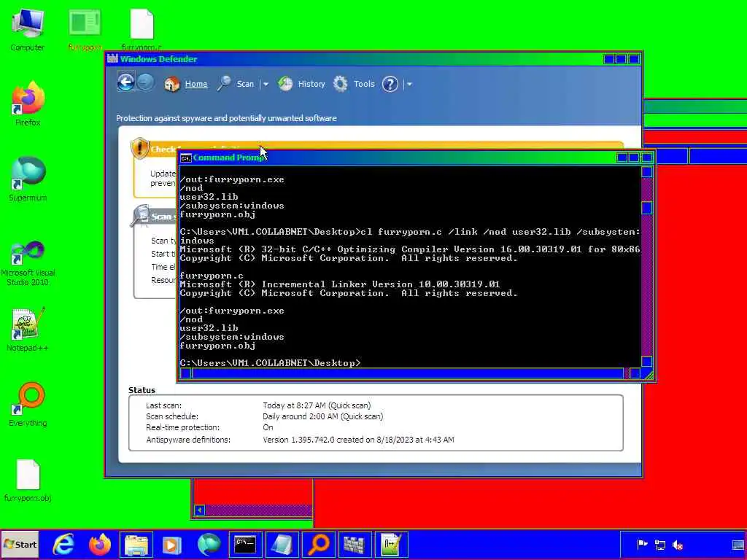Switch to Windows Defender taskbar button
Image resolution: width=747 pixels, height=560 pixels.
point(355,544)
